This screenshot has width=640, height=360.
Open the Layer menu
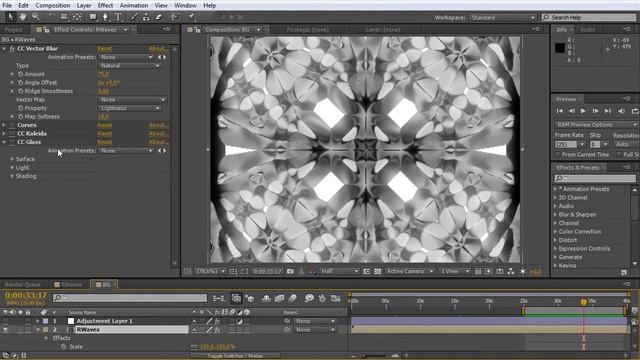(84, 5)
